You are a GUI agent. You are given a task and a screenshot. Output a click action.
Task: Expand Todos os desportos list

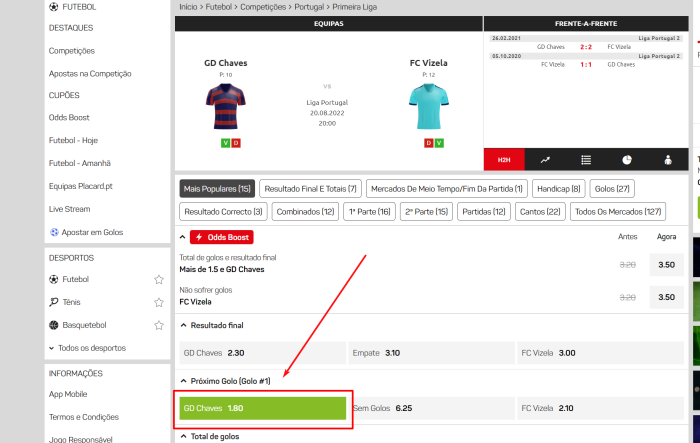[88, 348]
